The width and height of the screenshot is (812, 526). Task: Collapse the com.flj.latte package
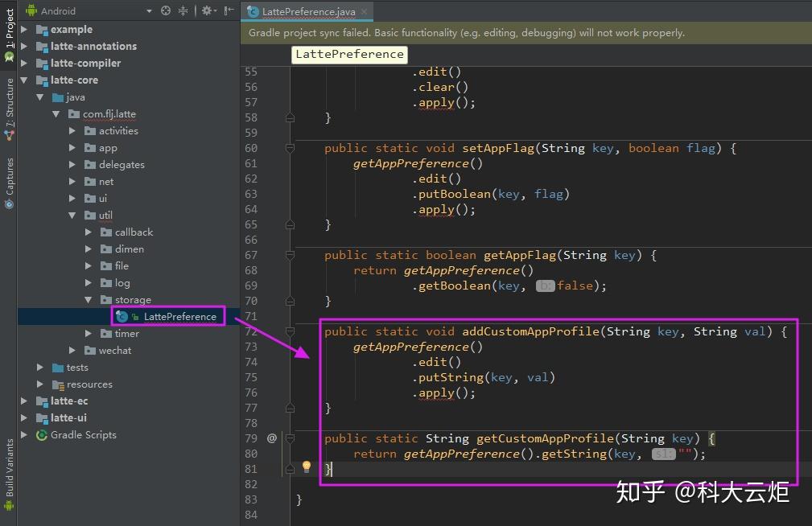56,114
